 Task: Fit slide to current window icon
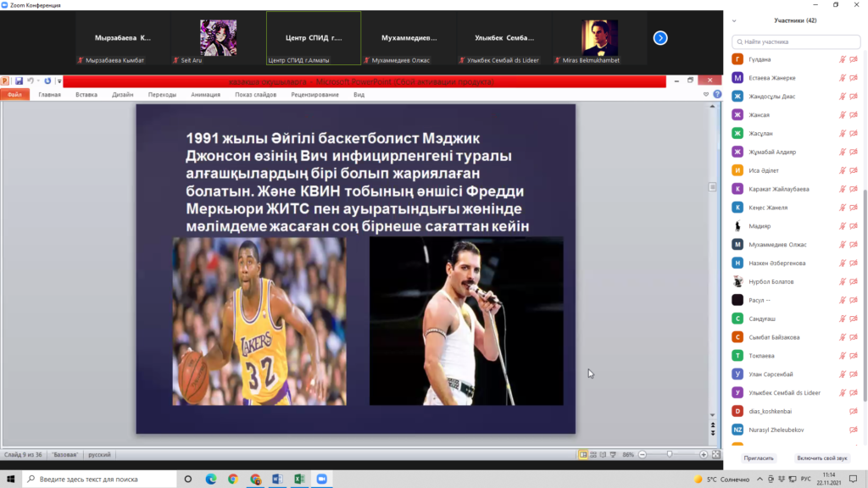[x=715, y=455]
